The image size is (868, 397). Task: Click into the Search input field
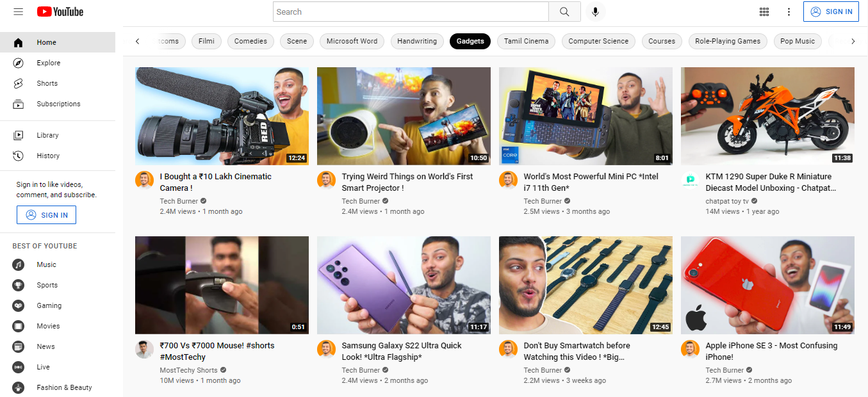411,12
